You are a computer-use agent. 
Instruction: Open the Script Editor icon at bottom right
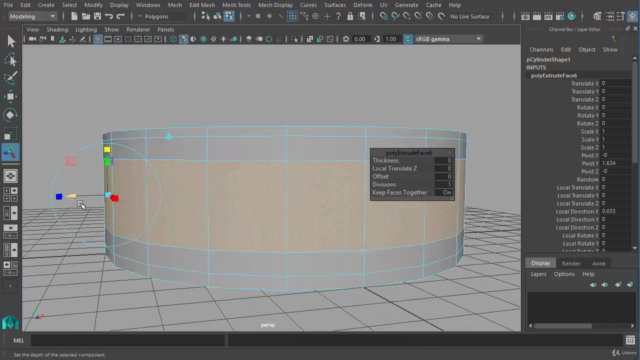(x=630, y=340)
